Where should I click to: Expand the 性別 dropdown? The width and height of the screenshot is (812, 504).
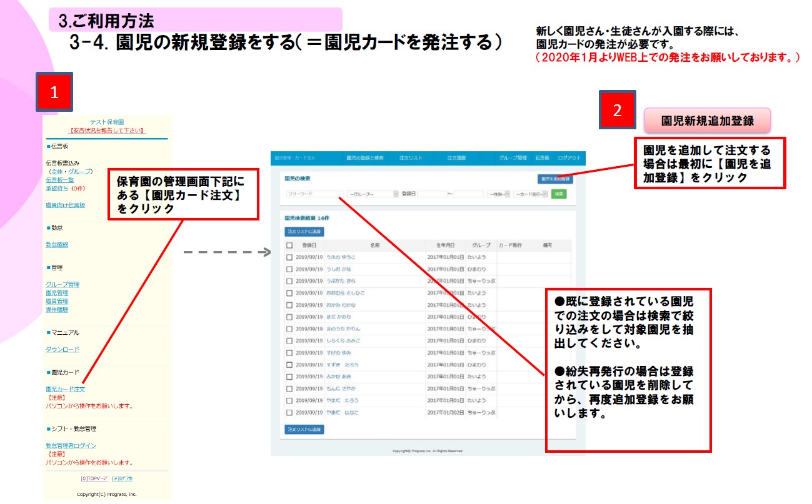pos(498,194)
